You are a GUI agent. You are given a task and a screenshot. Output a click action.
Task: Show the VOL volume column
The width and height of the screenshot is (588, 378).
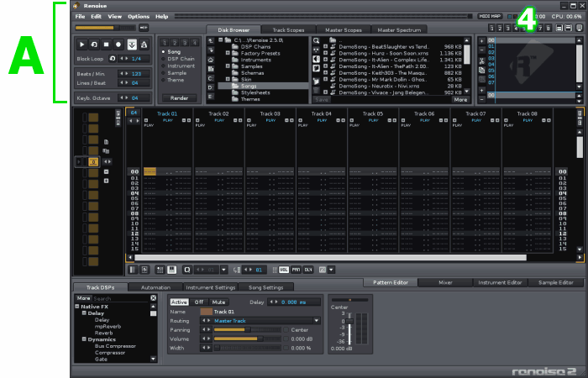pos(284,270)
